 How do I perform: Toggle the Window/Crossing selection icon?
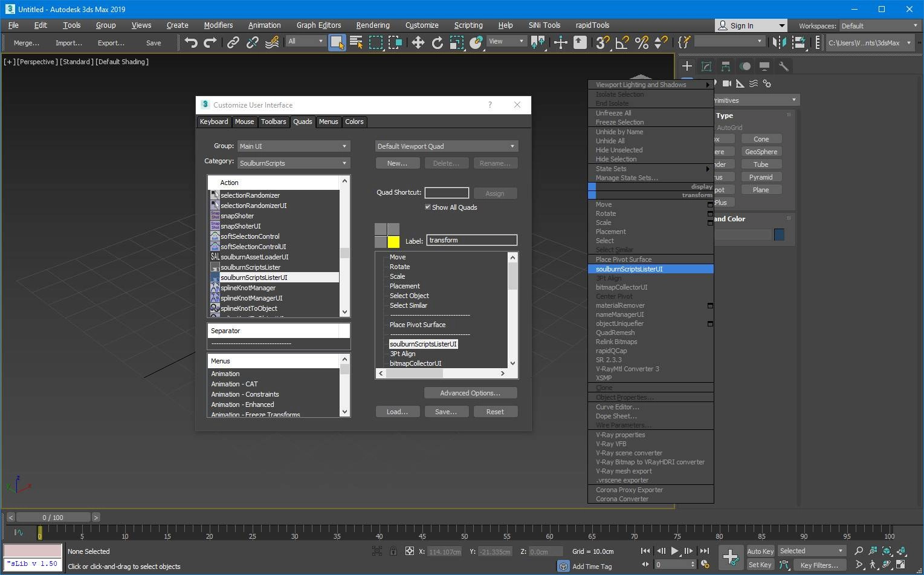pos(396,42)
